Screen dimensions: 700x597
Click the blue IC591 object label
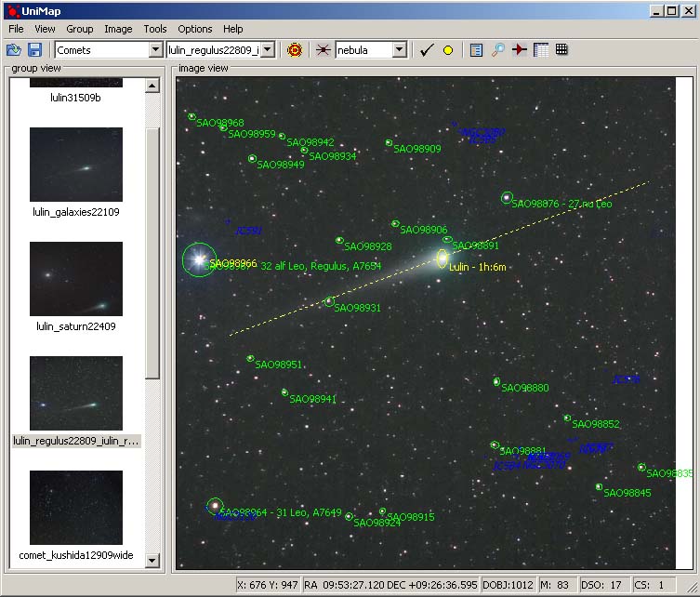tap(248, 231)
